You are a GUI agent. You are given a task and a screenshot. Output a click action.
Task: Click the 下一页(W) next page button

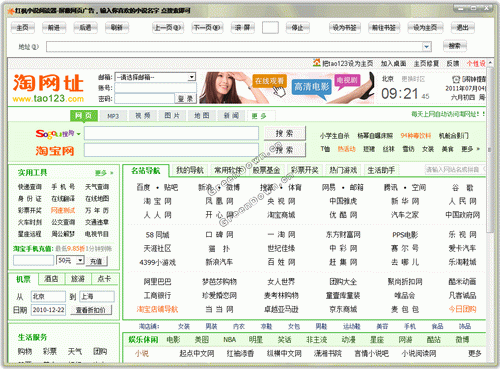click(x=207, y=28)
